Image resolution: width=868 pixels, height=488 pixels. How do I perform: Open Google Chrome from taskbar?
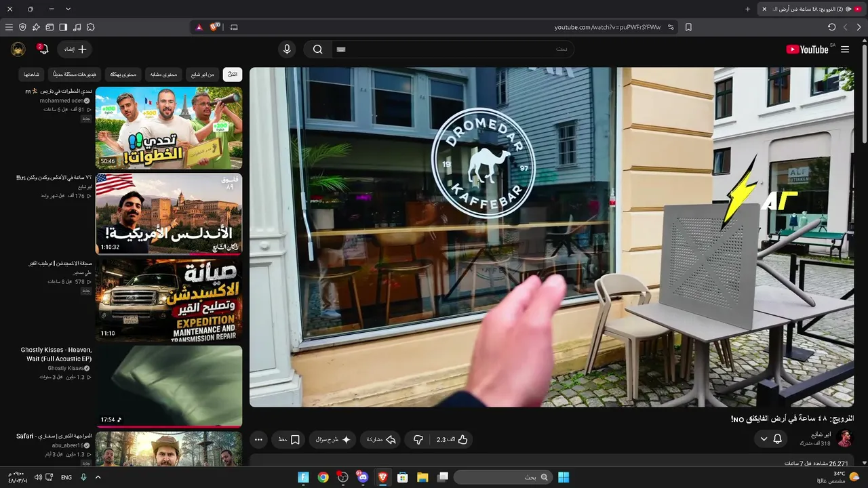click(323, 477)
